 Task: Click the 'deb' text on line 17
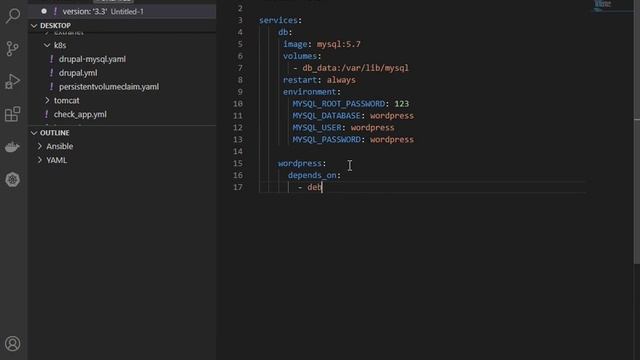314,187
